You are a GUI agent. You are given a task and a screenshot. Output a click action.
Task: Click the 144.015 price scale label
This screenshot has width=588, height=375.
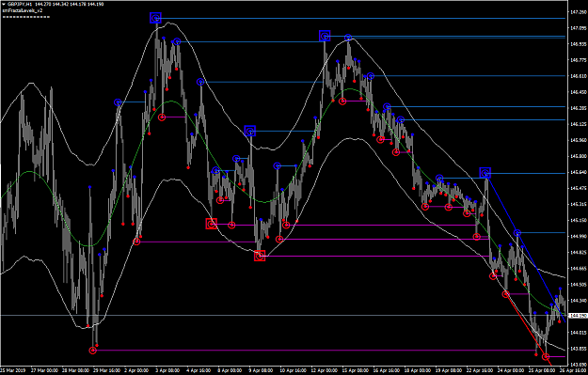[x=579, y=333]
